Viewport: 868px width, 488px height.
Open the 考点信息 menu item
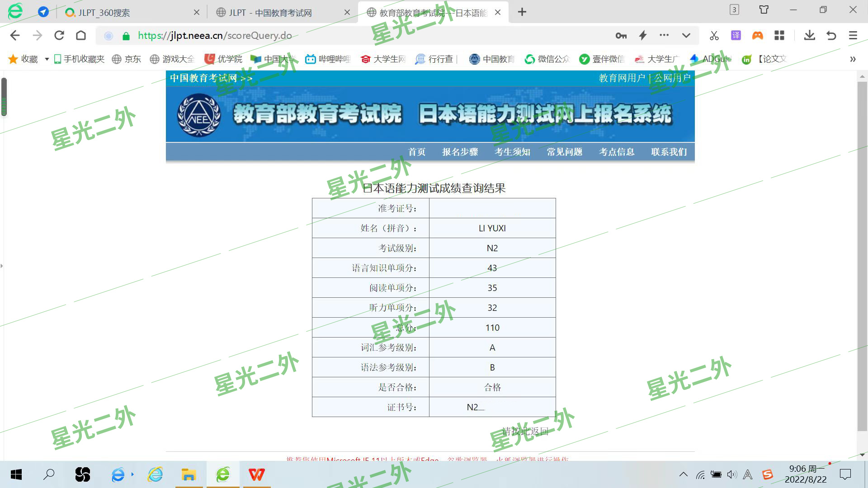(617, 152)
